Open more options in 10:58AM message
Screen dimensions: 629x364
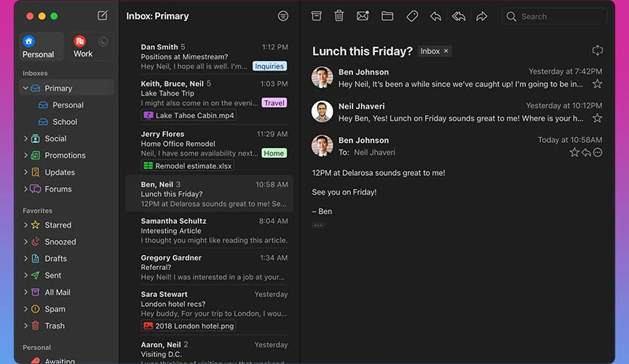click(597, 153)
